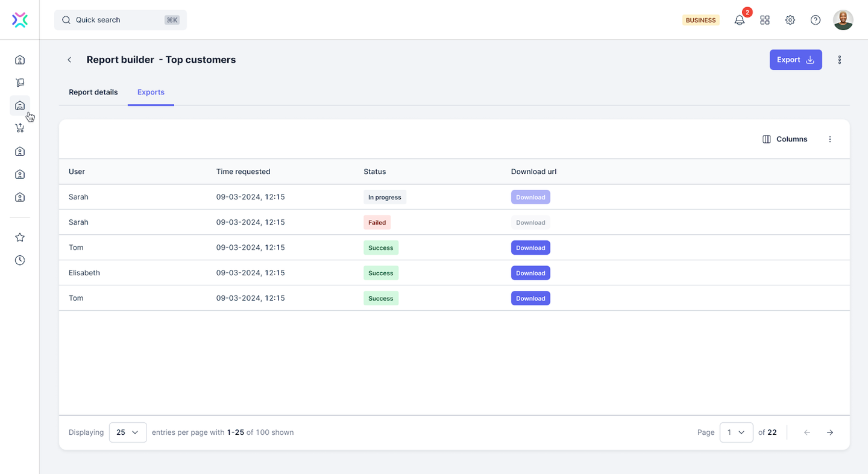Switch to the Report details tab
The image size is (868, 474).
(x=93, y=92)
